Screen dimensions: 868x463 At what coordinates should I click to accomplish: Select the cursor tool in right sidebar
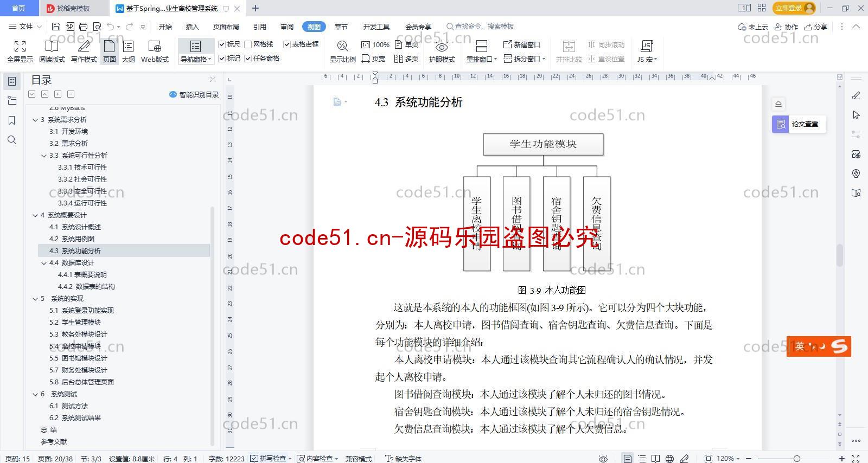tap(856, 115)
